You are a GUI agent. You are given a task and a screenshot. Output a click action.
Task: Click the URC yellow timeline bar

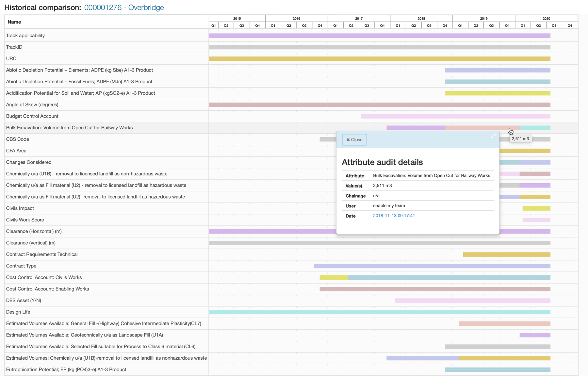click(x=380, y=59)
